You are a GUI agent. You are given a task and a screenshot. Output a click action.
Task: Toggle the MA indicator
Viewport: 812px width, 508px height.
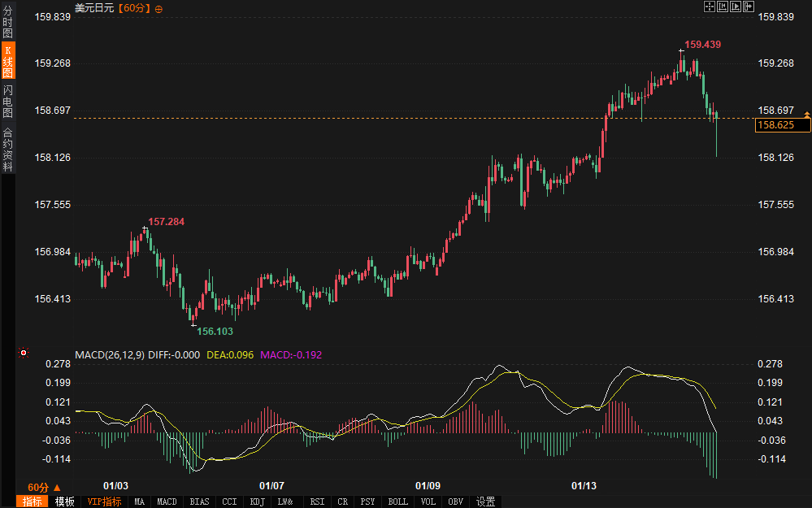[x=140, y=501]
